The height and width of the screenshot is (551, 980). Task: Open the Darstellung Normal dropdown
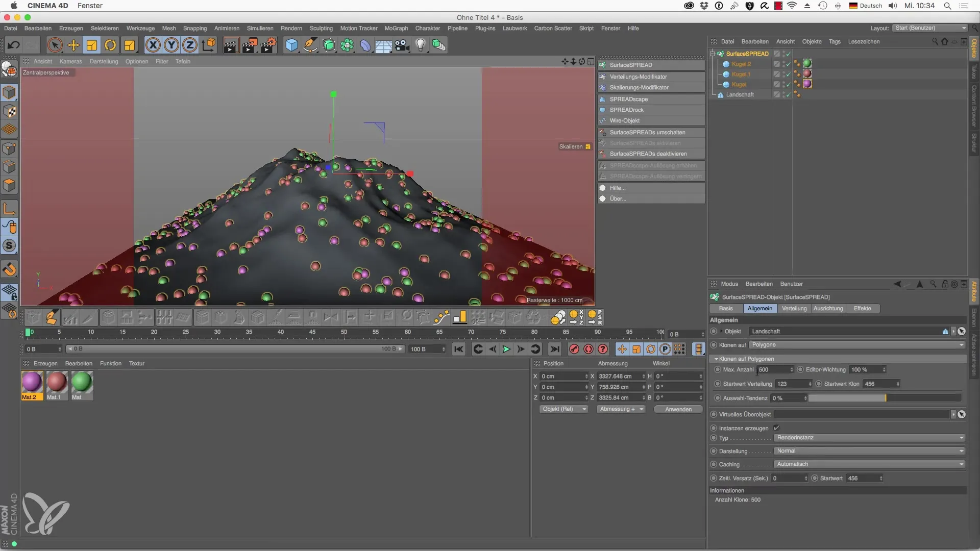pyautogui.click(x=870, y=451)
